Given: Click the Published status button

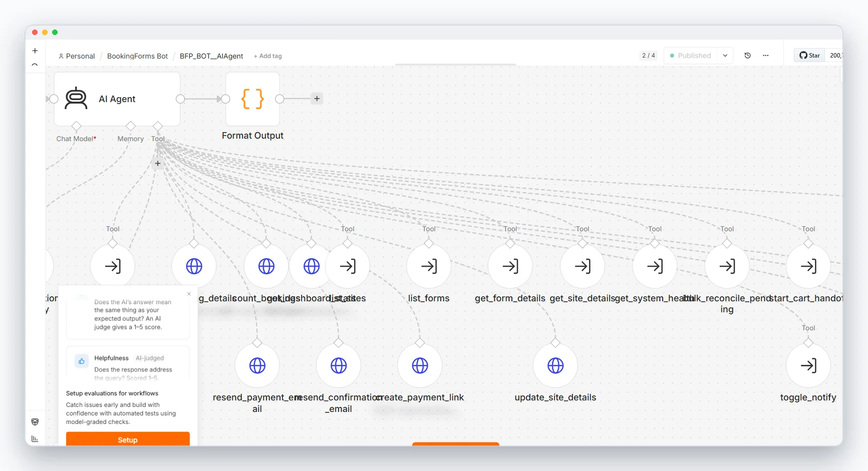Looking at the screenshot, I should (x=691, y=56).
